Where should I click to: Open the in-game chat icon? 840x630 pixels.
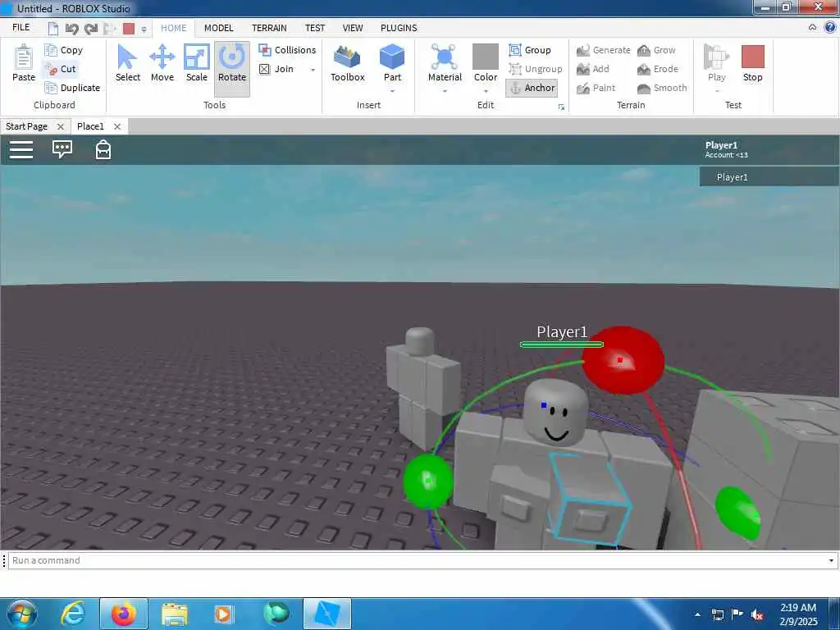(x=62, y=149)
